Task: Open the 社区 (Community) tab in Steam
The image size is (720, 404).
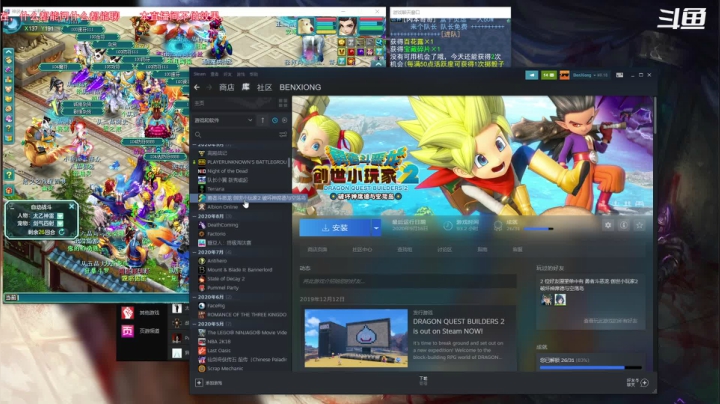Action: coord(264,87)
